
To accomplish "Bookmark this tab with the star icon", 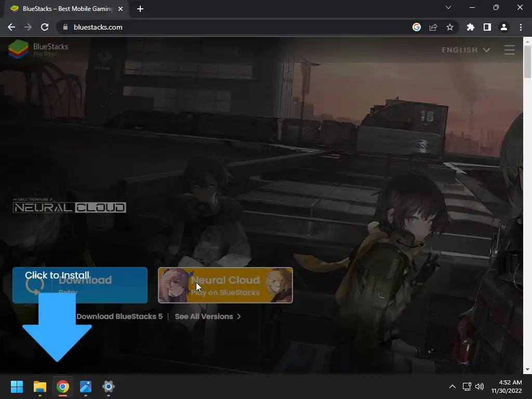I will click(x=450, y=27).
